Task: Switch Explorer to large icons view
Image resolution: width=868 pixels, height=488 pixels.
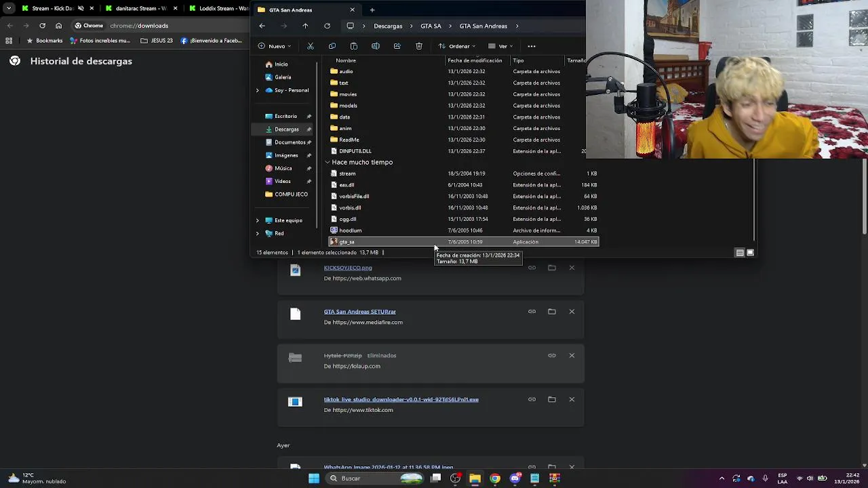Action: 750,252
